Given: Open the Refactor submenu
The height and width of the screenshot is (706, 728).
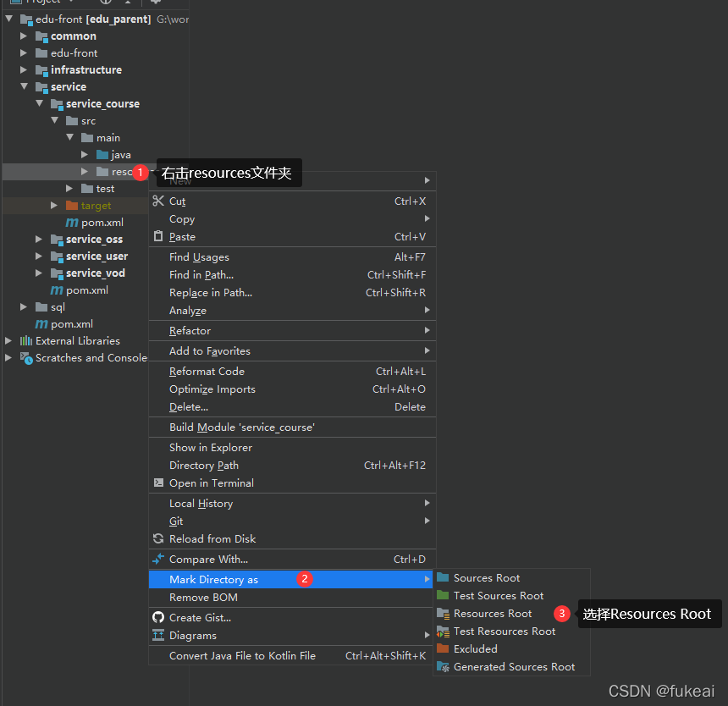Looking at the screenshot, I should (190, 331).
